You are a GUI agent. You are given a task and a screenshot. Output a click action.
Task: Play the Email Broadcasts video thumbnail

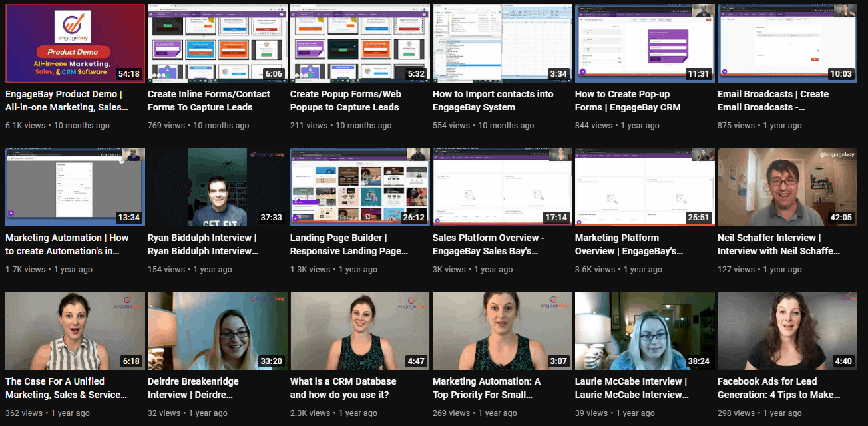[x=787, y=43]
